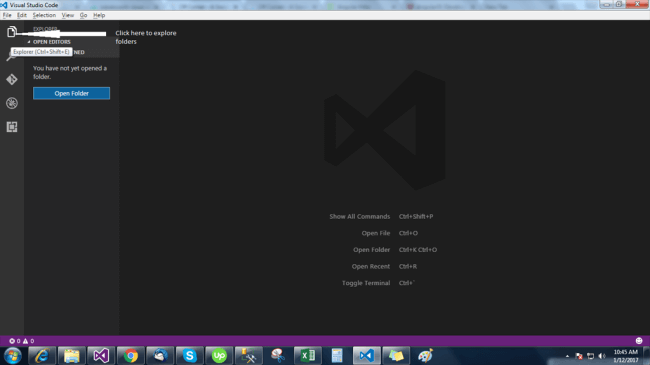Open the Edit menu
Viewport: 650px width, 365px height.
[22, 15]
